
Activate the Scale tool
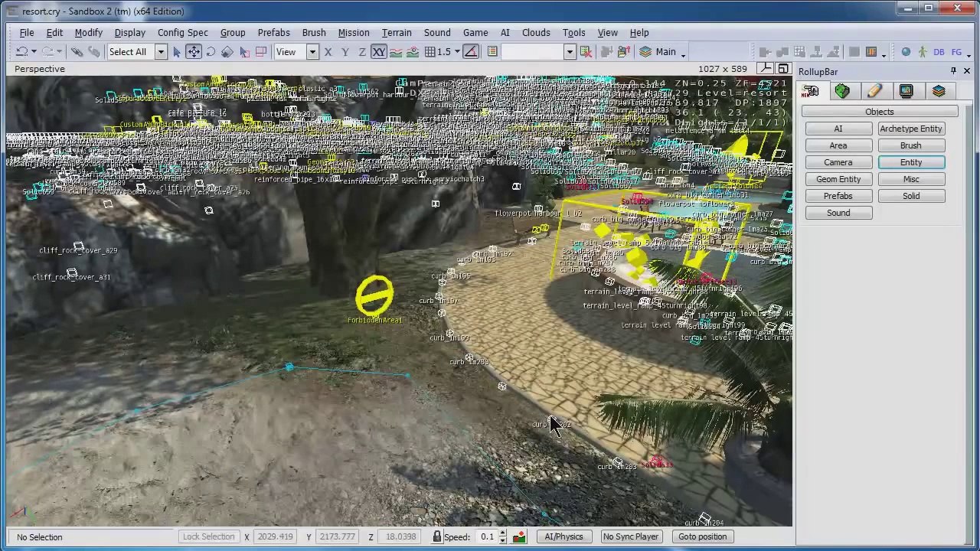coord(227,52)
